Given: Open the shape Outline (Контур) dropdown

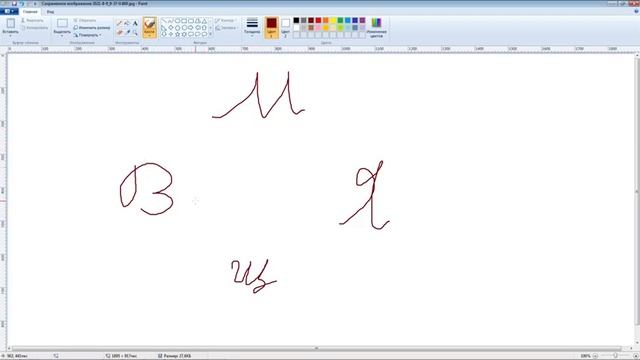Looking at the screenshot, I should [226, 20].
